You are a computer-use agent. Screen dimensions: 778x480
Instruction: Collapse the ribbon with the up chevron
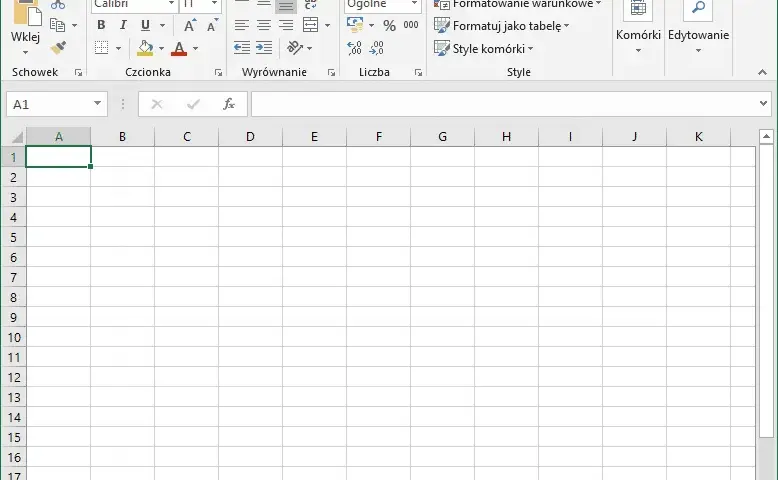click(x=763, y=72)
